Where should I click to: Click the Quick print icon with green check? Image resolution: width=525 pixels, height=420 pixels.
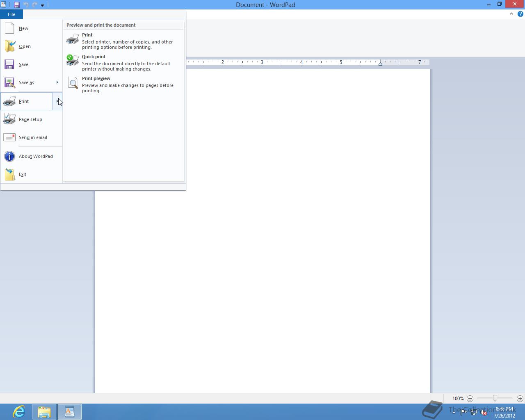pos(73,60)
